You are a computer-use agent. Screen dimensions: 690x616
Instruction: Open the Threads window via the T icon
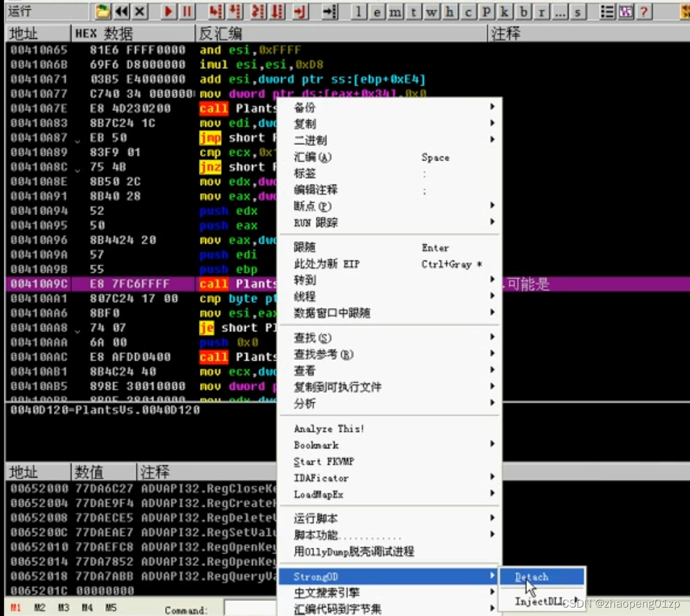coord(414,11)
